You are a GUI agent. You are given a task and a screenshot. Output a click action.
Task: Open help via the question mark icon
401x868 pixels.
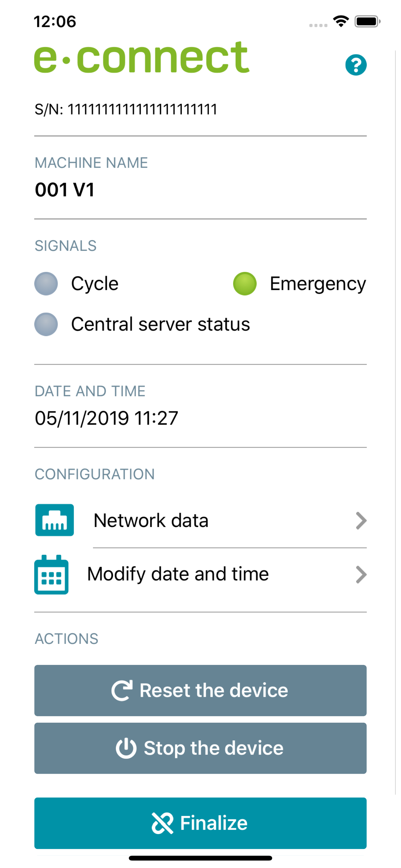pyautogui.click(x=356, y=65)
